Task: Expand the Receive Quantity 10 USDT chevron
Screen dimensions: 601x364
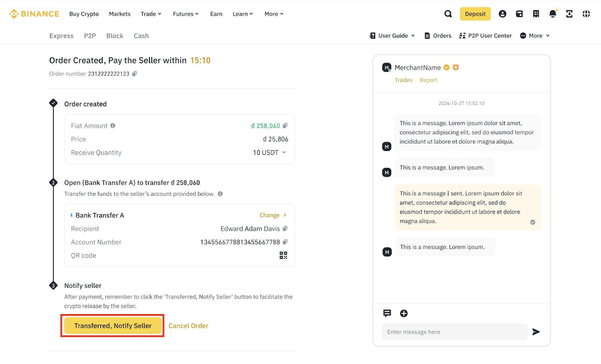Action: pyautogui.click(x=284, y=152)
